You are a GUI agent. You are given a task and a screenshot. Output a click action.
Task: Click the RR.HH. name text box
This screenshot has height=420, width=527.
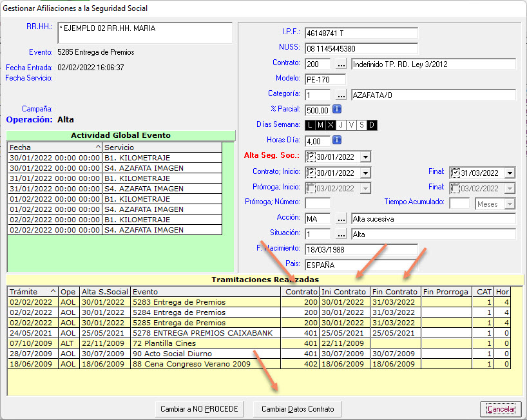tap(145, 33)
